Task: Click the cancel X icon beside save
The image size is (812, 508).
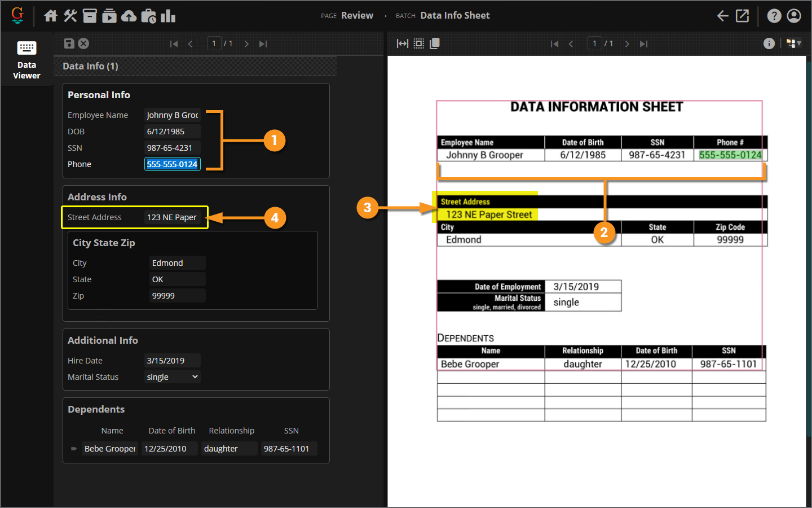Action: point(83,43)
